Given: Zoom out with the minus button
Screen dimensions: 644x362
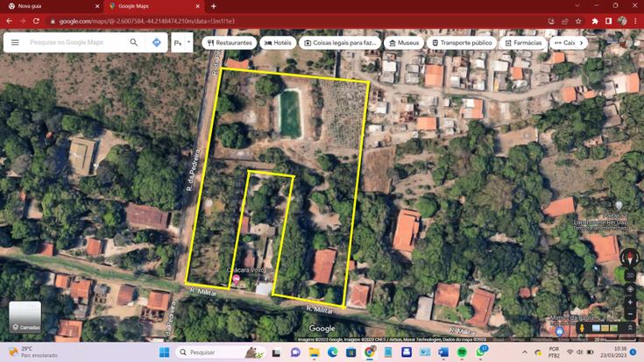Looking at the screenshot, I should tap(630, 315).
